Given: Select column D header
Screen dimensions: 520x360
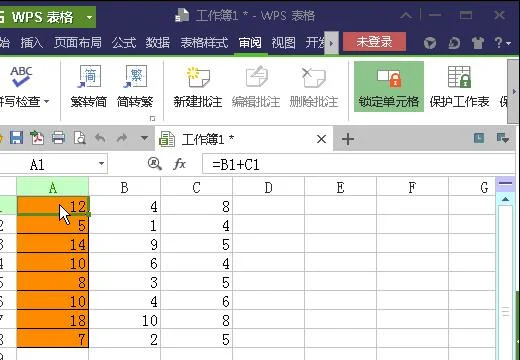Looking at the screenshot, I should click(x=269, y=187).
